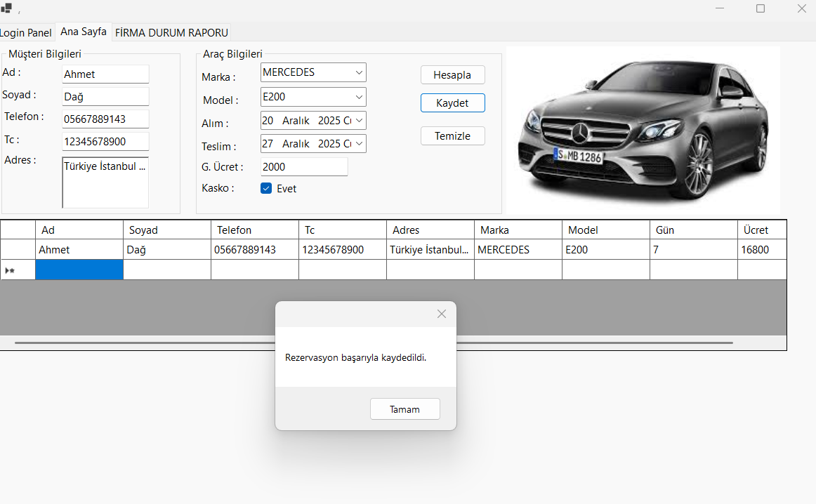The height and width of the screenshot is (504, 816).
Task: Open FİRMA DURUM RAPORU tab
Action: click(171, 33)
